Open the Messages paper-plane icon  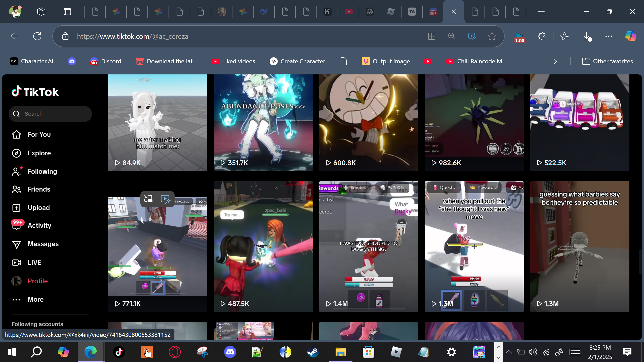16,244
